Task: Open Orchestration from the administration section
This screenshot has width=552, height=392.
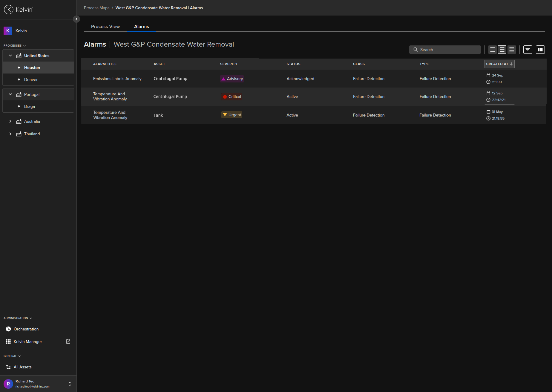Action: click(26, 329)
